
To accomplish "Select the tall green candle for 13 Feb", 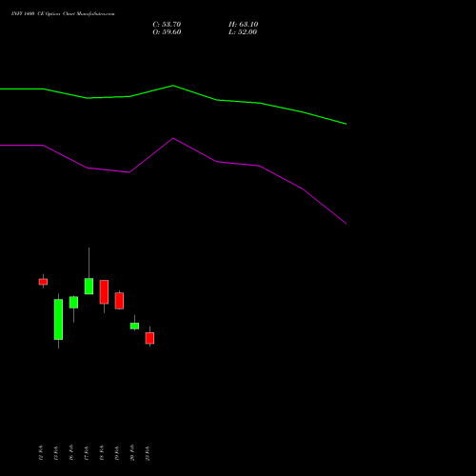I will coord(58,319).
